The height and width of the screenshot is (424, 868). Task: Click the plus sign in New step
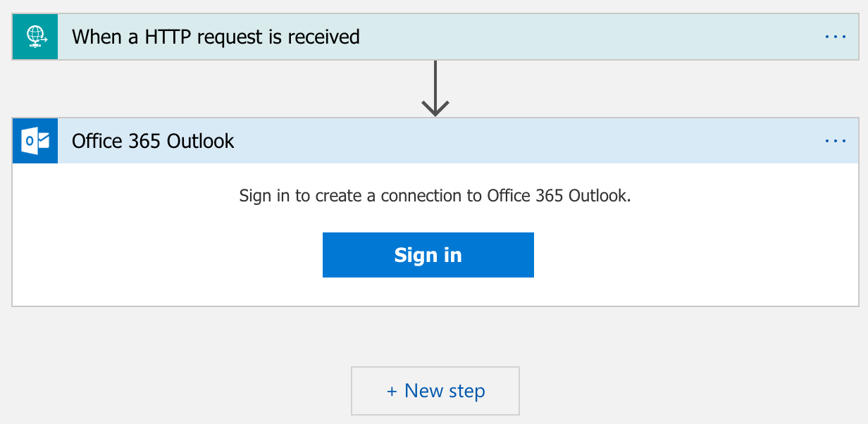[x=392, y=391]
